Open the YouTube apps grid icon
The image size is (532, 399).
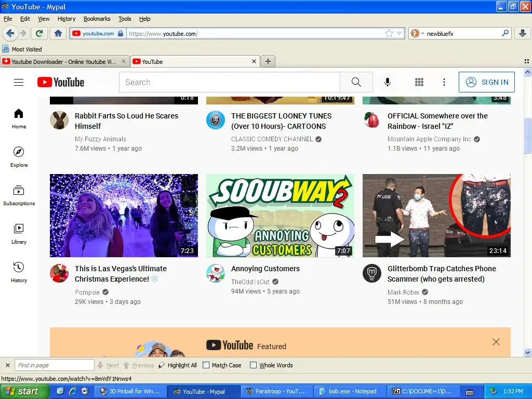[419, 82]
